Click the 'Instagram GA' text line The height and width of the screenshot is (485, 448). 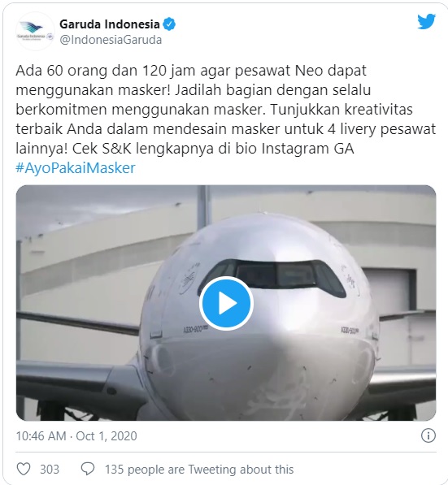[307, 149]
